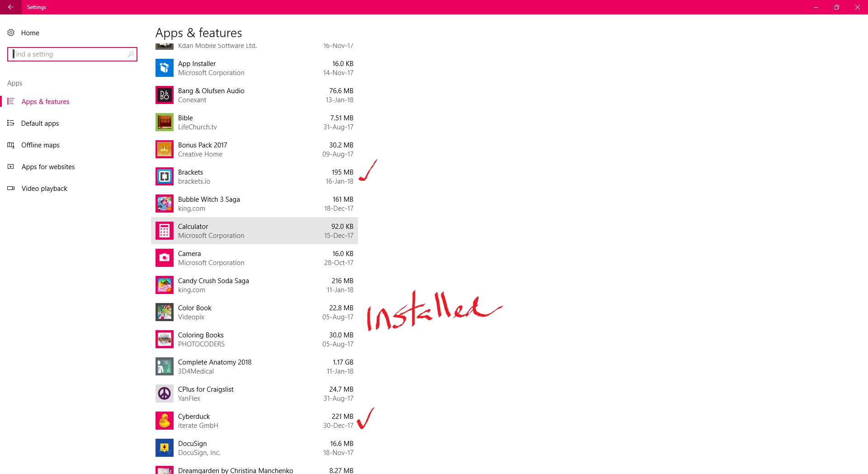868x474 pixels.
Task: Click the Apps & features page heading
Action: (x=198, y=33)
